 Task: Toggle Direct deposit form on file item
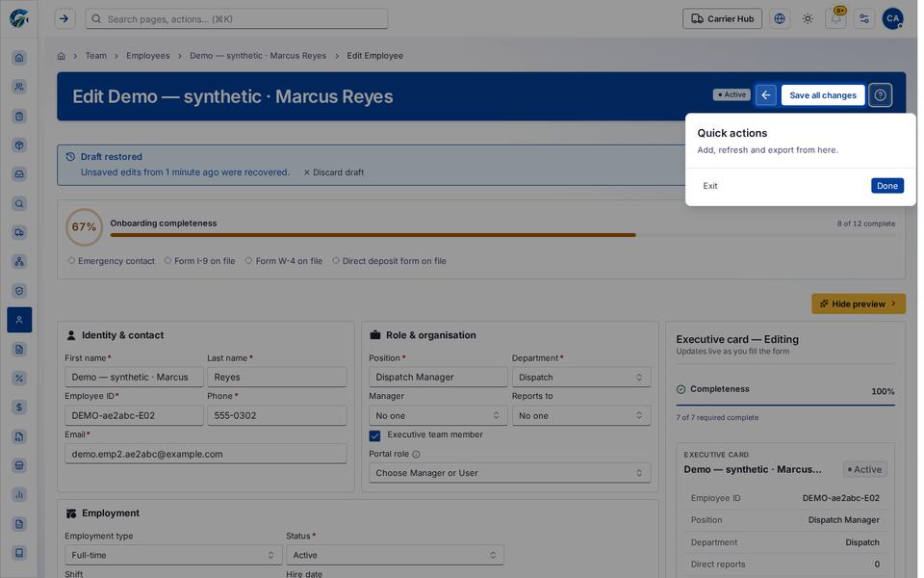click(x=390, y=261)
